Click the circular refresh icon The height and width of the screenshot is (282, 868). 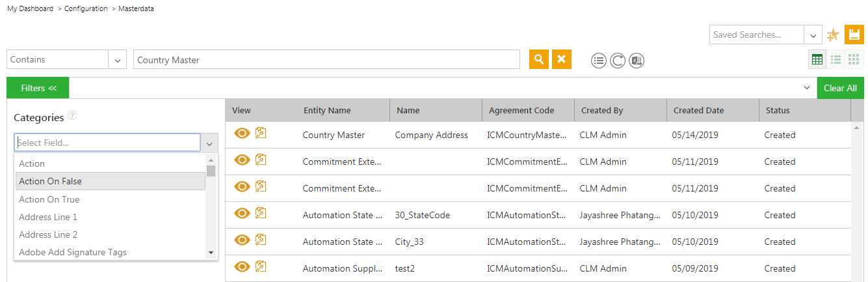(618, 61)
